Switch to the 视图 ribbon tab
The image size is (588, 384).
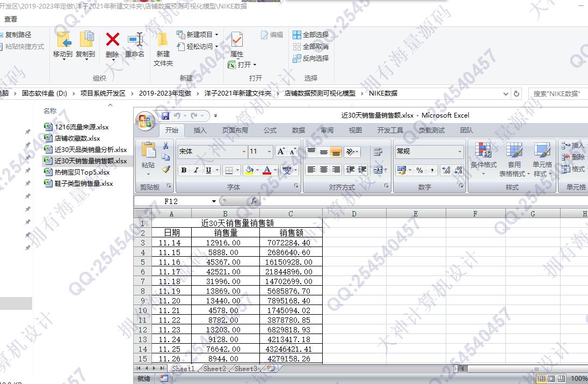tap(355, 130)
